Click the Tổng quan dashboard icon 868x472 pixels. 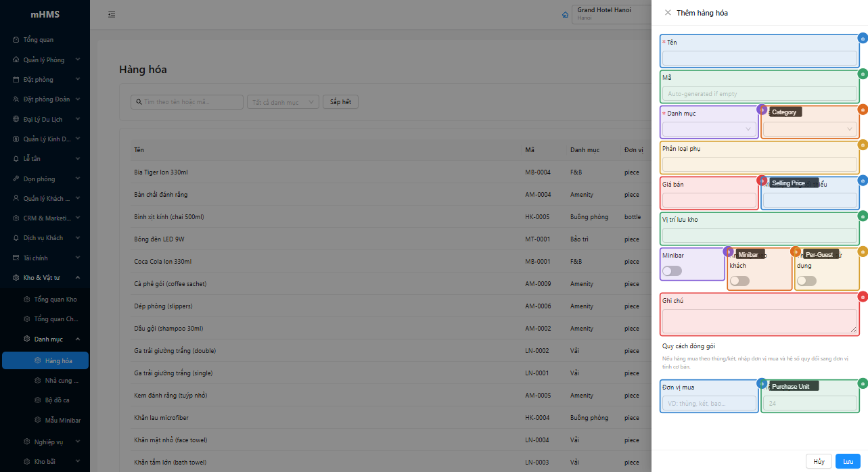tap(16, 40)
